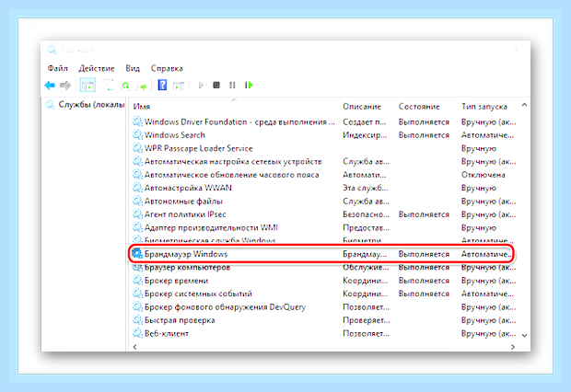Open the Действие menu

click(x=97, y=68)
